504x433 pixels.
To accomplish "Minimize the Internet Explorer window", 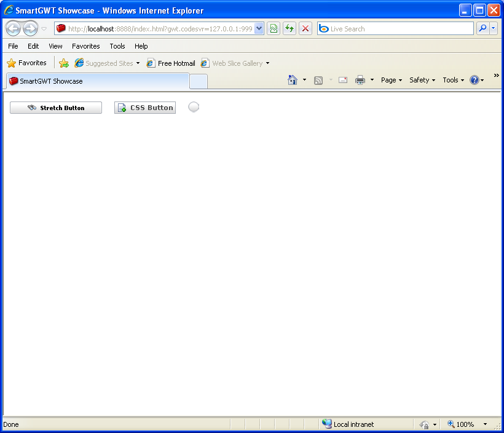I will click(x=465, y=10).
